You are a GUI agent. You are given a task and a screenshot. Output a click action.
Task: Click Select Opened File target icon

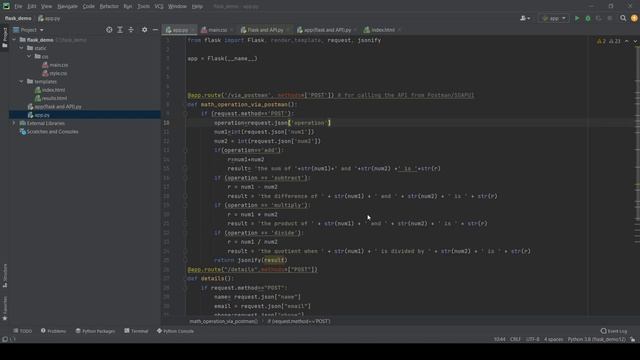pos(109,30)
